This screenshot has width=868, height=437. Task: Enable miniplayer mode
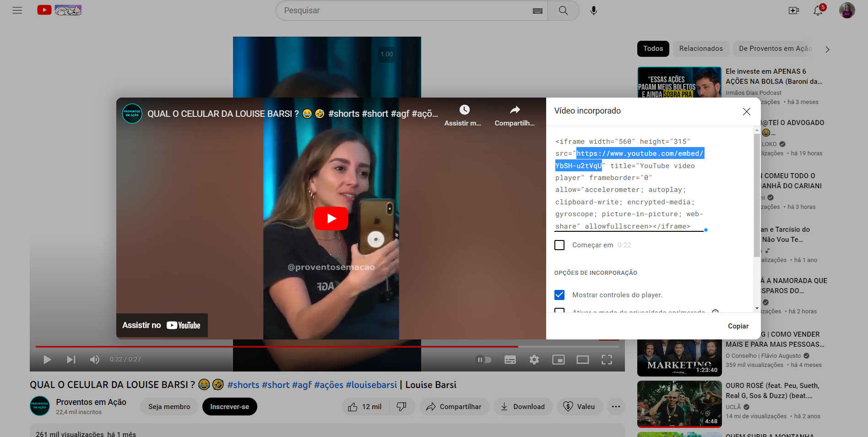(559, 360)
